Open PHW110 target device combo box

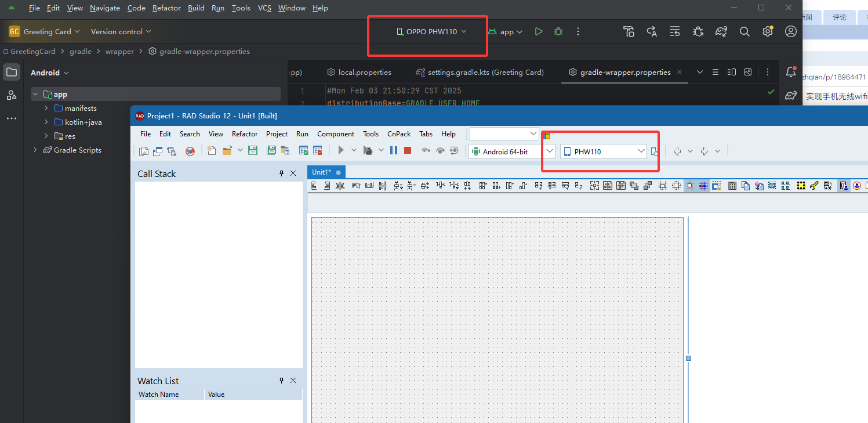point(604,151)
